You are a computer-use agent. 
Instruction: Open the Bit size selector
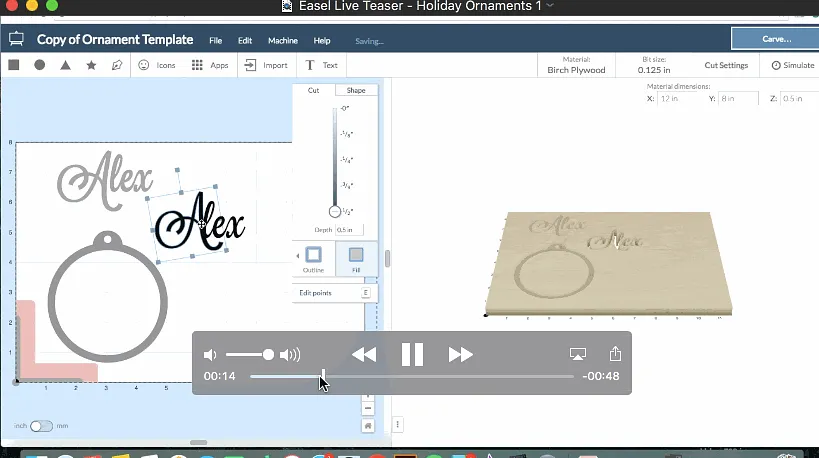click(653, 65)
